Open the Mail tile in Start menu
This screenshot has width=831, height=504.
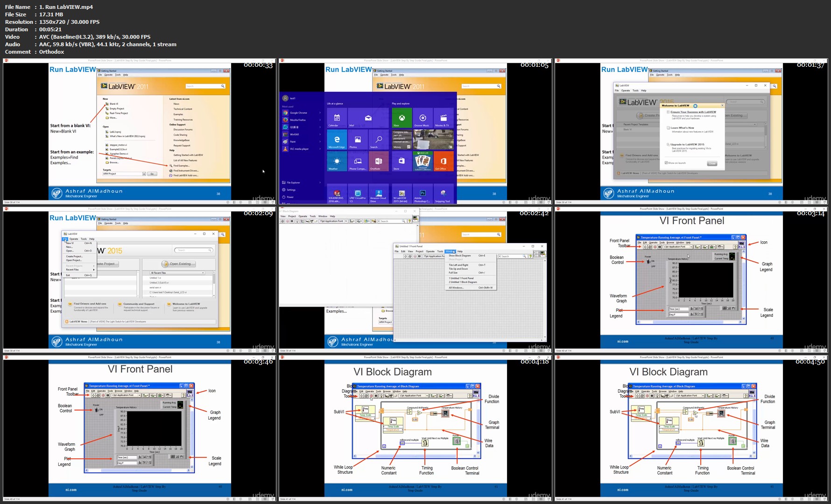click(368, 118)
